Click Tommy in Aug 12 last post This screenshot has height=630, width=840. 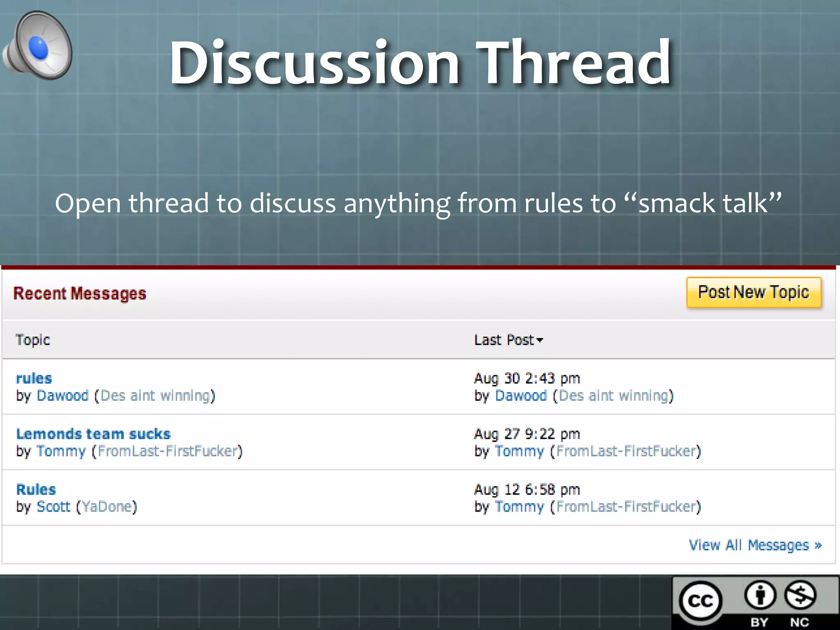(x=519, y=507)
